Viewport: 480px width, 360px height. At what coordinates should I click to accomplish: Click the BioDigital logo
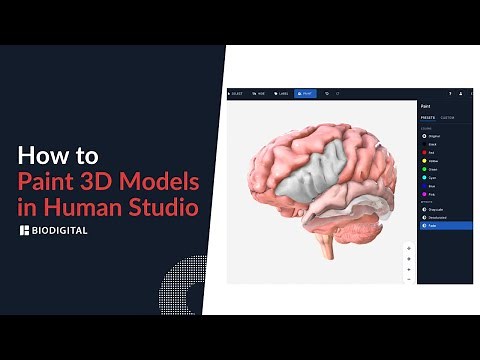tap(53, 230)
